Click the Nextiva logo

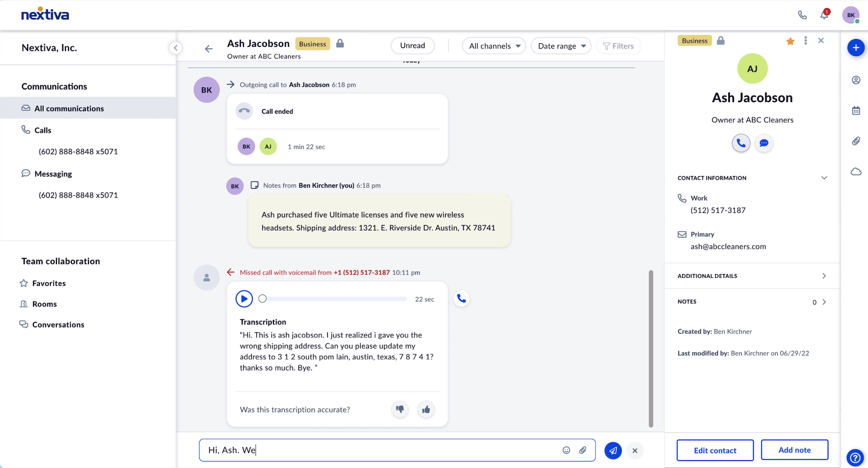tap(45, 14)
